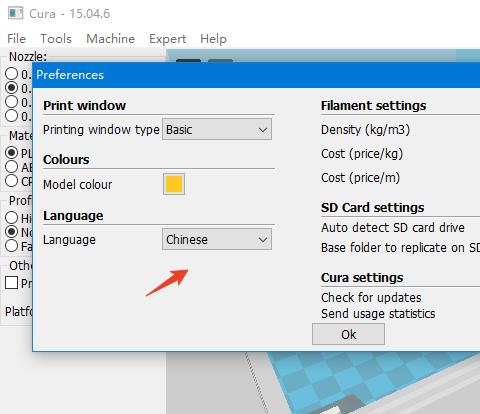Select the first Nozzle radio button

[11, 74]
